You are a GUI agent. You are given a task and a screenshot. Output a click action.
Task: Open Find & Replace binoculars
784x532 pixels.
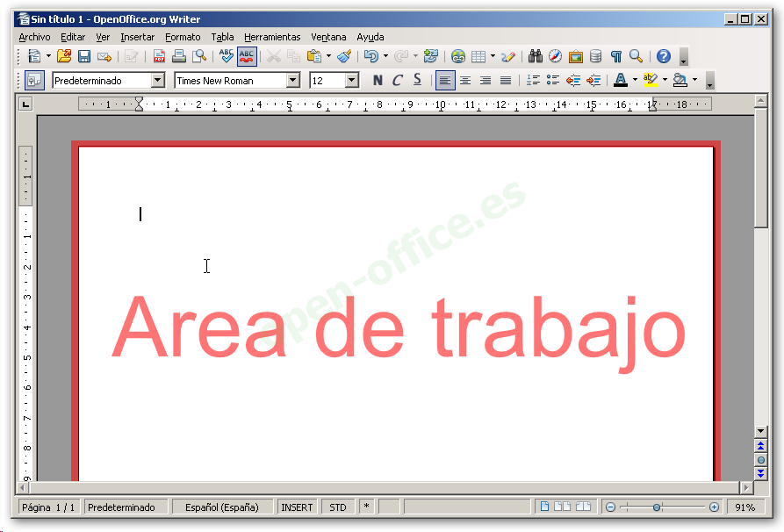(x=535, y=56)
